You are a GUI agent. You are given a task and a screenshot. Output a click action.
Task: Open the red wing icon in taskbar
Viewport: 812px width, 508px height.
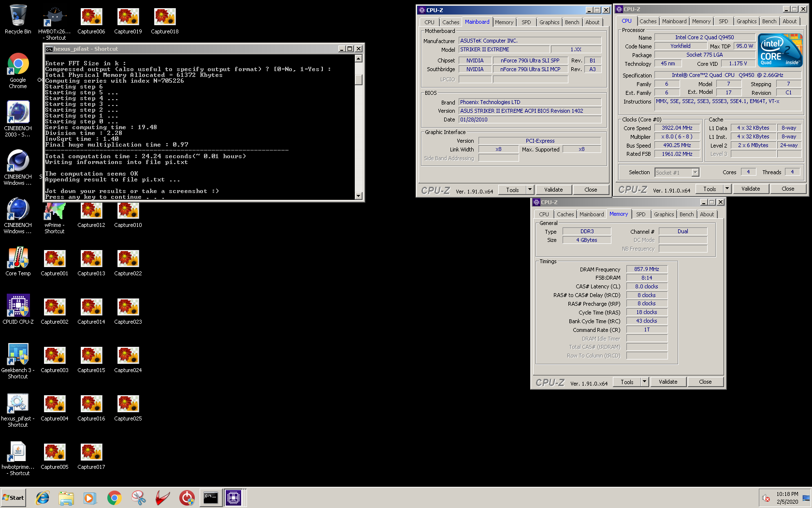[x=162, y=497]
